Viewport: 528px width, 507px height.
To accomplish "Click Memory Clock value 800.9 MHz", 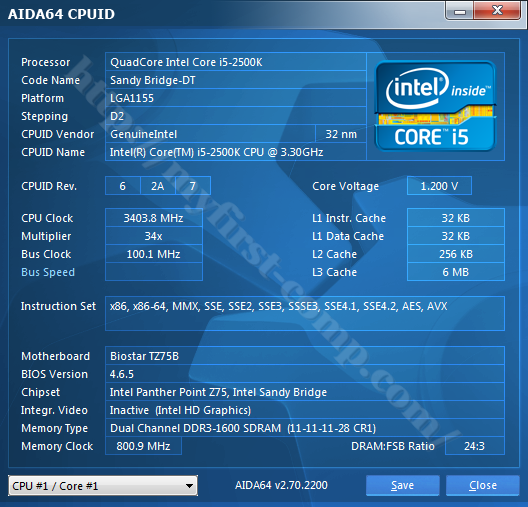I will 143,446.
